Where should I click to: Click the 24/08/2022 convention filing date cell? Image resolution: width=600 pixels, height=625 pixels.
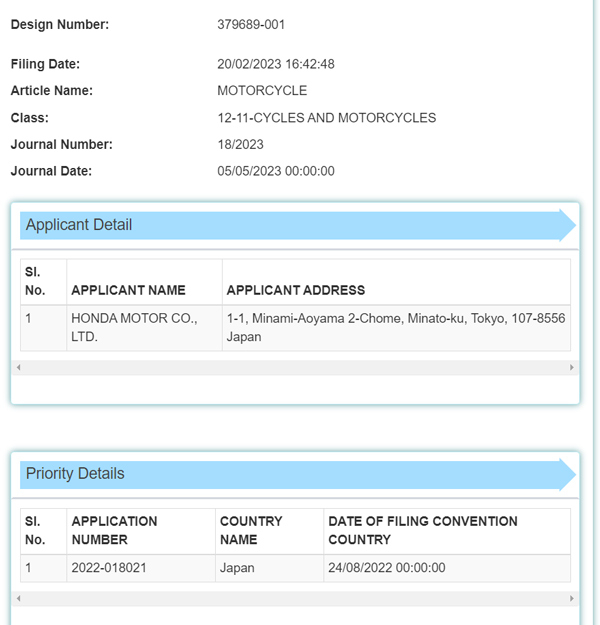pyautogui.click(x=386, y=568)
